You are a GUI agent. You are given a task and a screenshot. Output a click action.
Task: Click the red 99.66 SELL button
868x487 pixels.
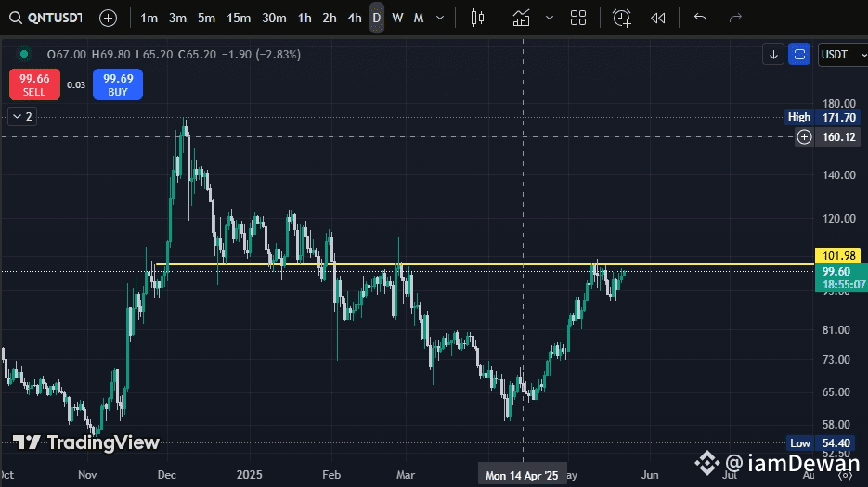pyautogui.click(x=35, y=84)
